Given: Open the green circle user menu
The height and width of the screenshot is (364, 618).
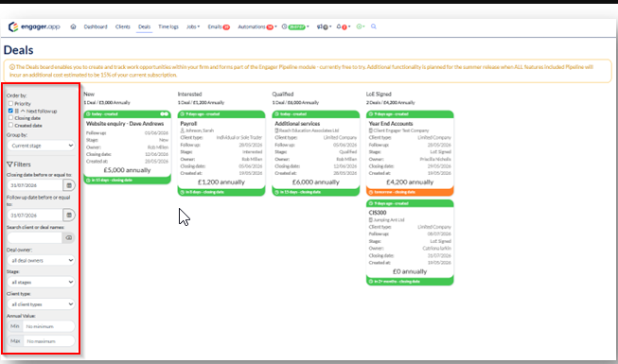Looking at the screenshot, I should point(361,26).
